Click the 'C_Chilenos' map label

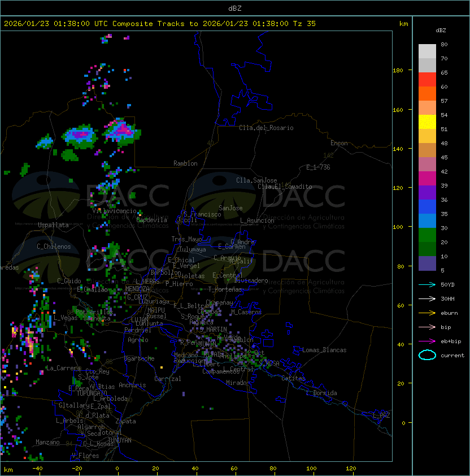(54, 246)
